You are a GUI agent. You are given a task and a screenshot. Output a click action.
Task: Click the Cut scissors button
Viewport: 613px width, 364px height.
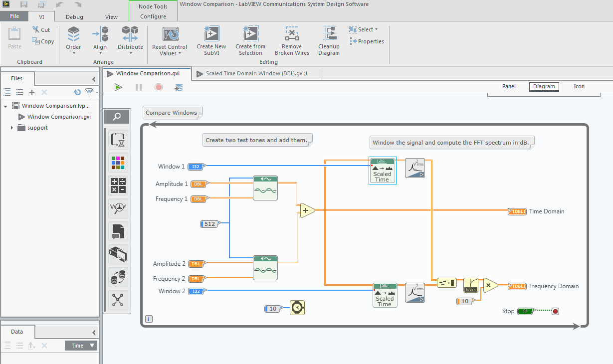(41, 30)
